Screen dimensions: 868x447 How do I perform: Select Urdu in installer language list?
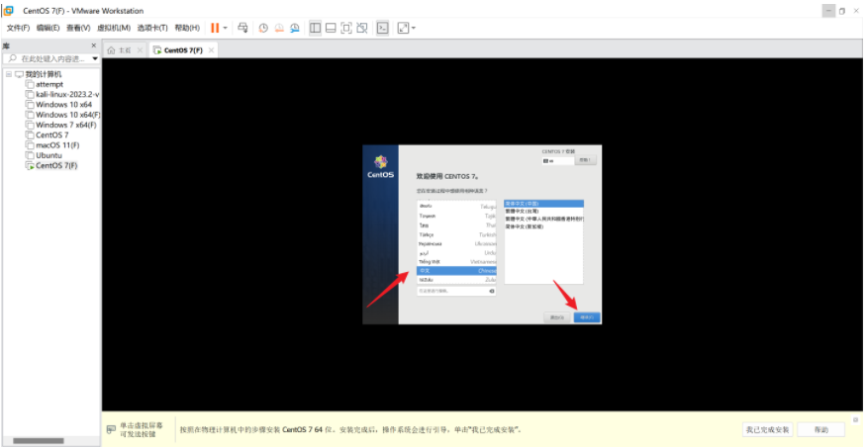pyautogui.click(x=456, y=253)
